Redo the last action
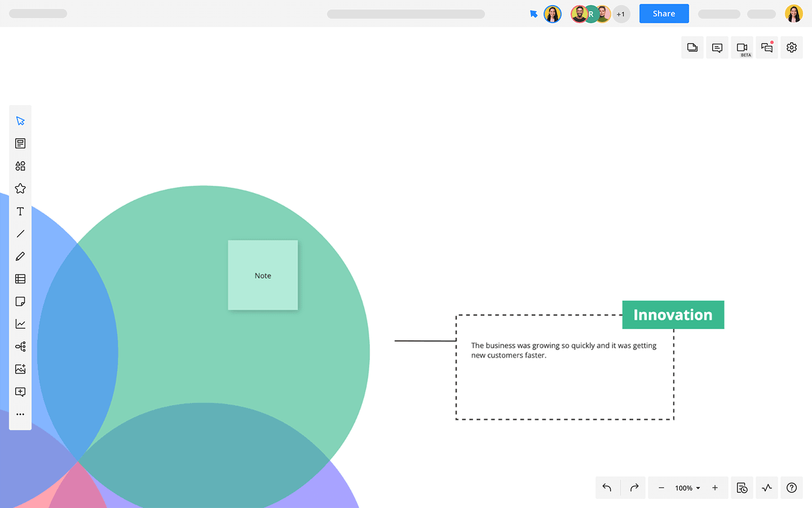812x508 pixels. tap(634, 488)
